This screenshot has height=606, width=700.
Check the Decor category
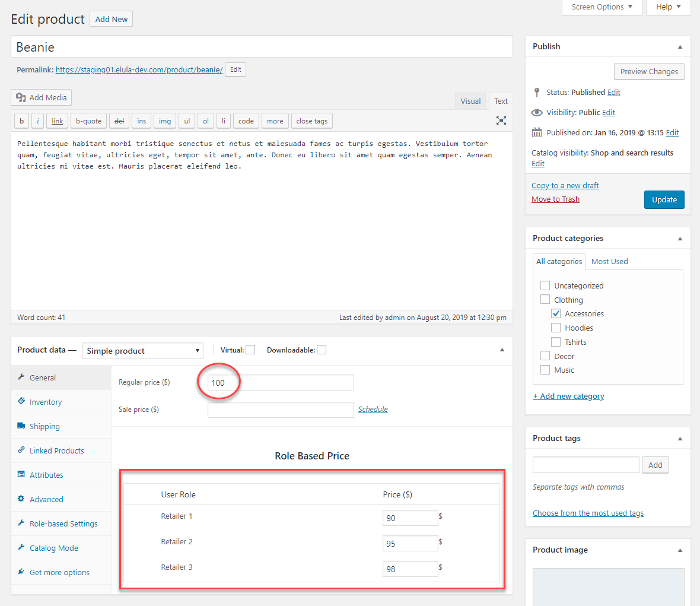tap(545, 356)
